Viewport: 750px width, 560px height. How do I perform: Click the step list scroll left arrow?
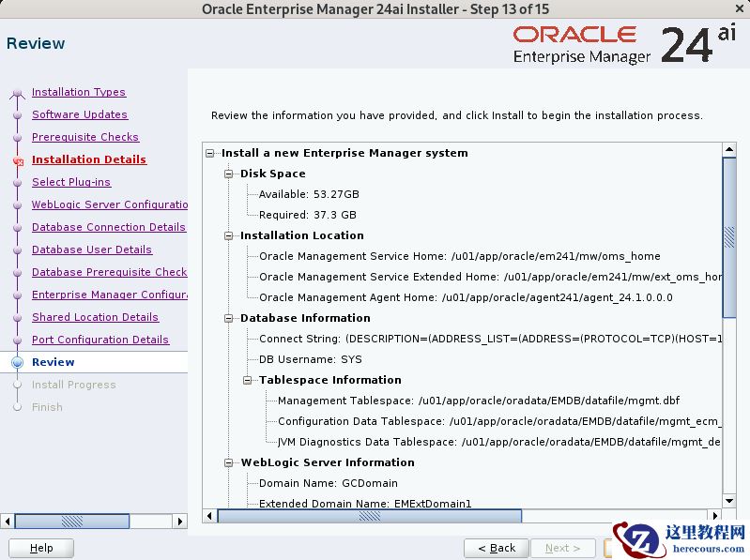[8, 521]
